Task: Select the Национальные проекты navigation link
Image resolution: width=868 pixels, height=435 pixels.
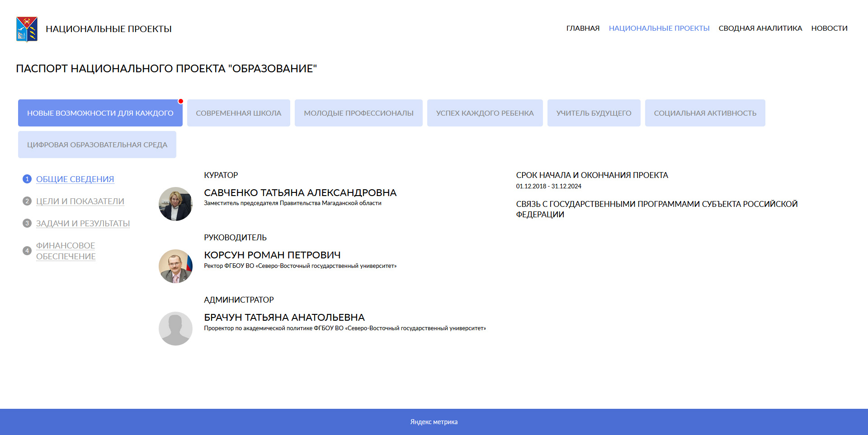Action: point(659,28)
